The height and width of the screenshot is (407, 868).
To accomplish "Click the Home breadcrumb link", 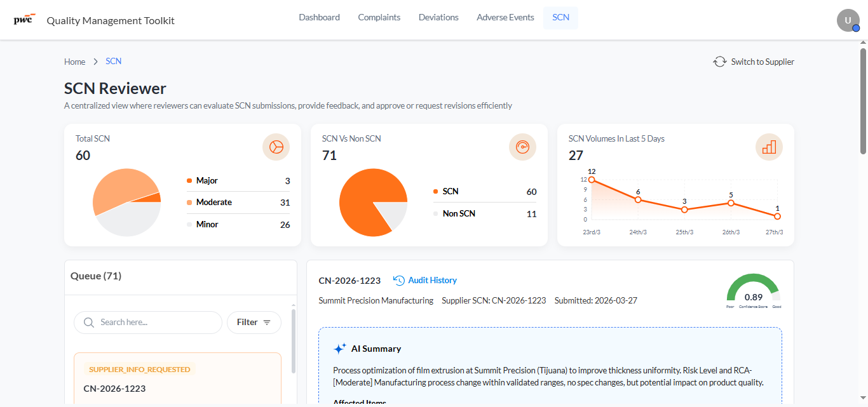I will pyautogui.click(x=74, y=62).
